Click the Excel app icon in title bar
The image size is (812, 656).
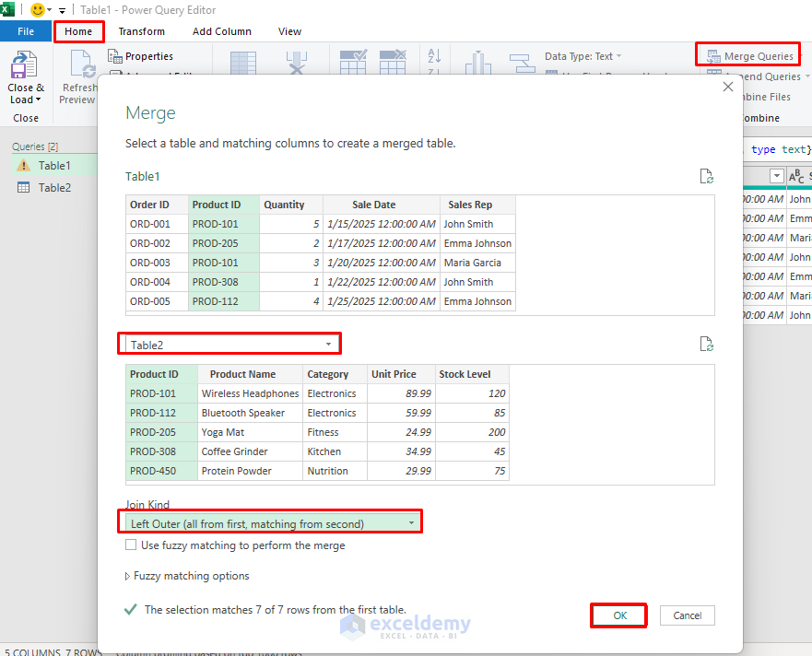click(7, 9)
